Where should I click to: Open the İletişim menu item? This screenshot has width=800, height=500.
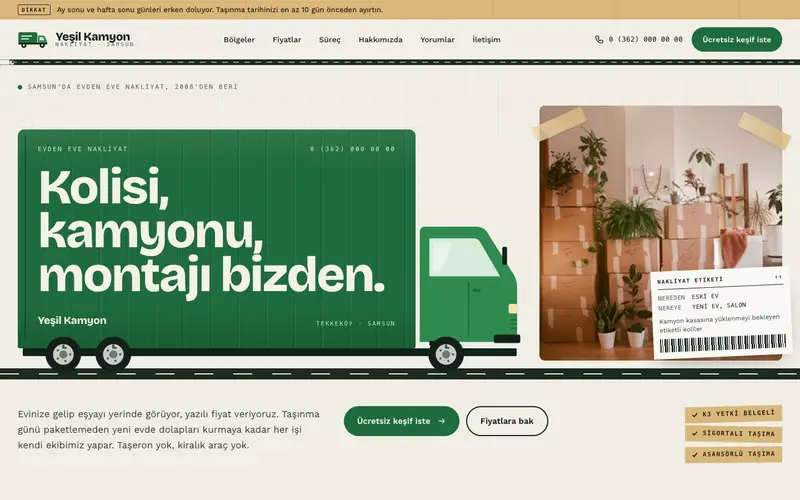(x=486, y=39)
